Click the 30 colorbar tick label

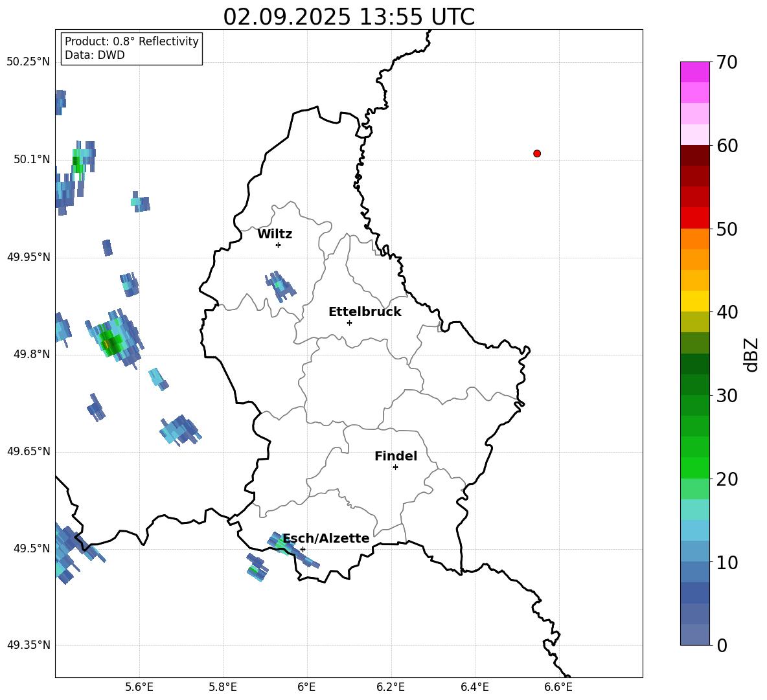pos(727,396)
